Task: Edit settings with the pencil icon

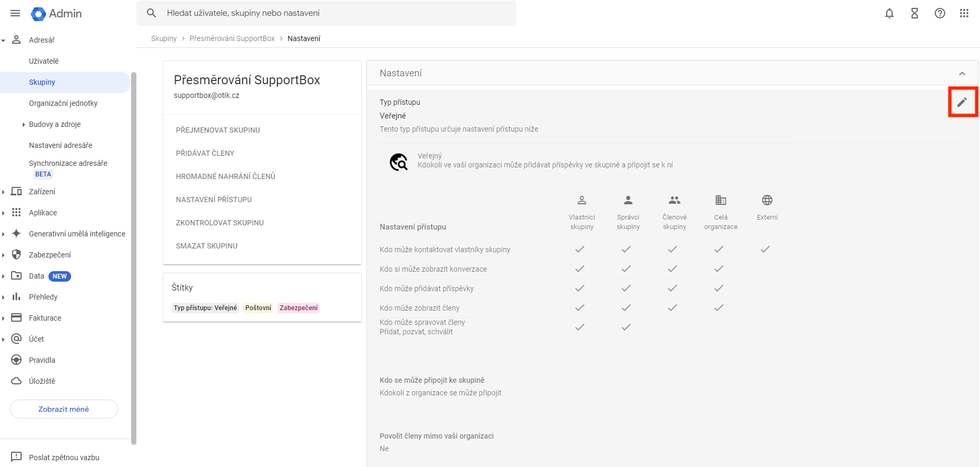Action: [962, 102]
